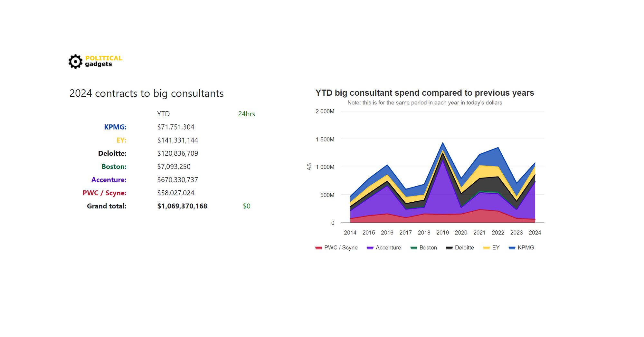The width and height of the screenshot is (644, 337).
Task: Click the 2019 x-axis label
Action: pyautogui.click(x=442, y=233)
